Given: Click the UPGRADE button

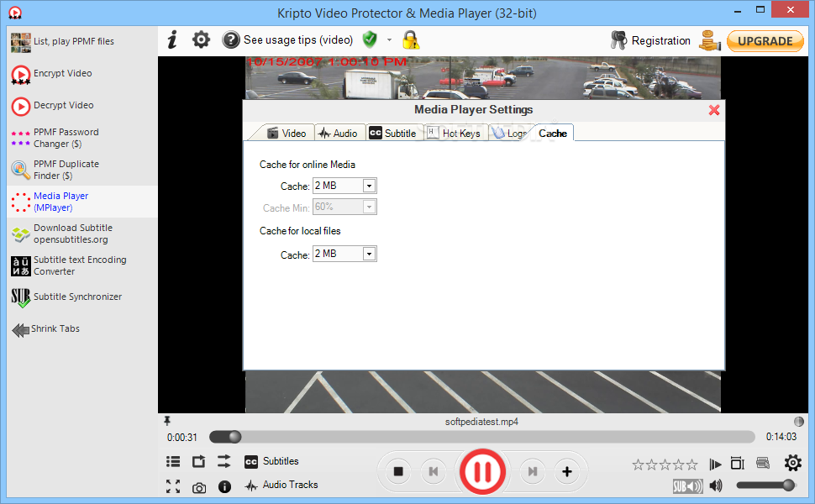Looking at the screenshot, I should pos(765,41).
